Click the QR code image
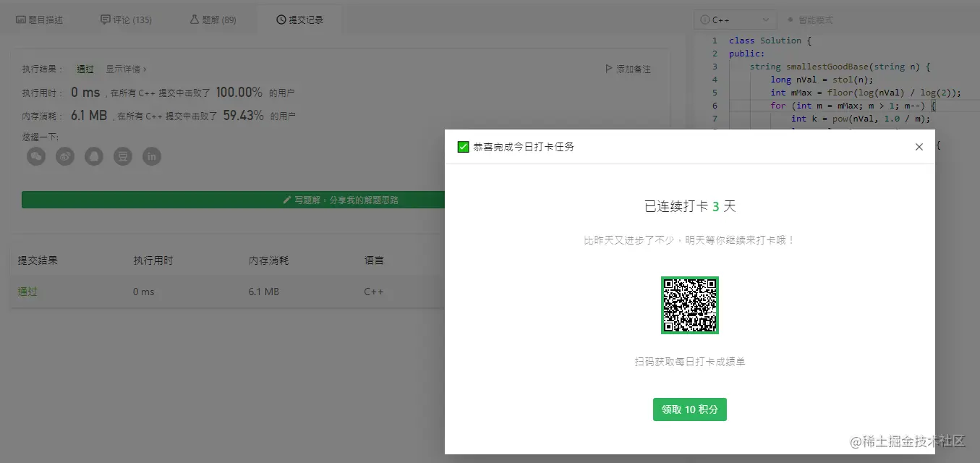 [690, 305]
